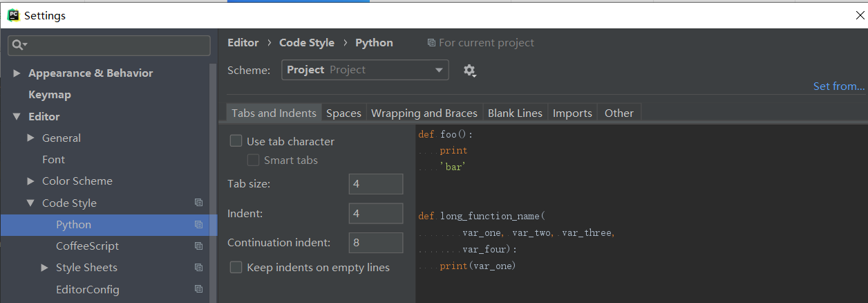Image resolution: width=868 pixels, height=303 pixels.
Task: Click the project-level copy icon beside EditorConfig
Action: click(x=199, y=289)
